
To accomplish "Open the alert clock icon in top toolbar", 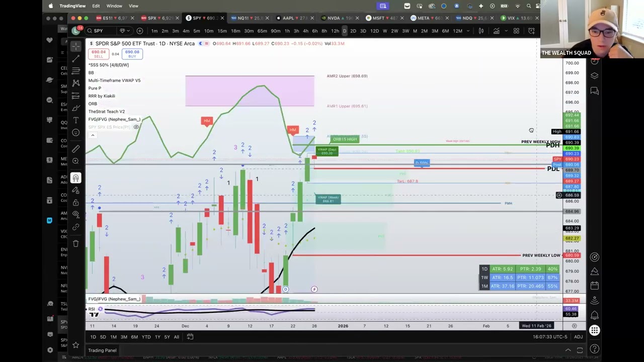I will coord(531,31).
